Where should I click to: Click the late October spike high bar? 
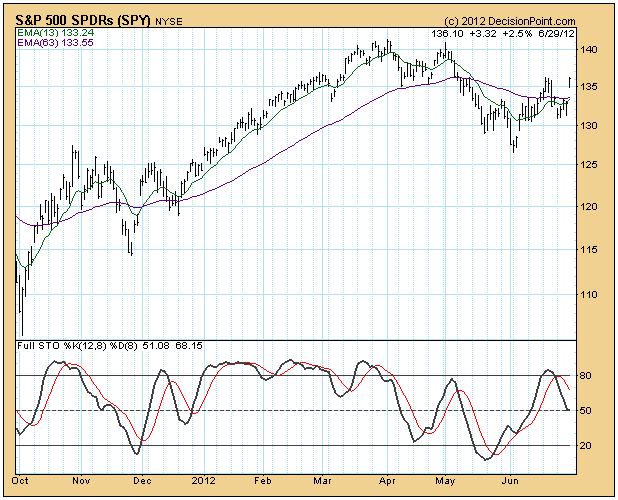click(73, 164)
